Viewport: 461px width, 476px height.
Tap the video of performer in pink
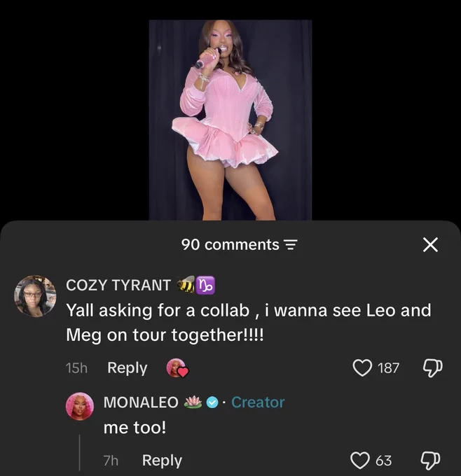[x=230, y=120]
